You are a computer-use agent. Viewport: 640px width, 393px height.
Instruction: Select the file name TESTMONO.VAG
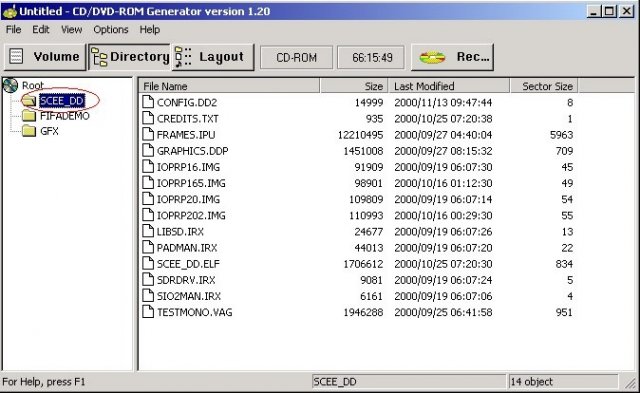click(195, 312)
